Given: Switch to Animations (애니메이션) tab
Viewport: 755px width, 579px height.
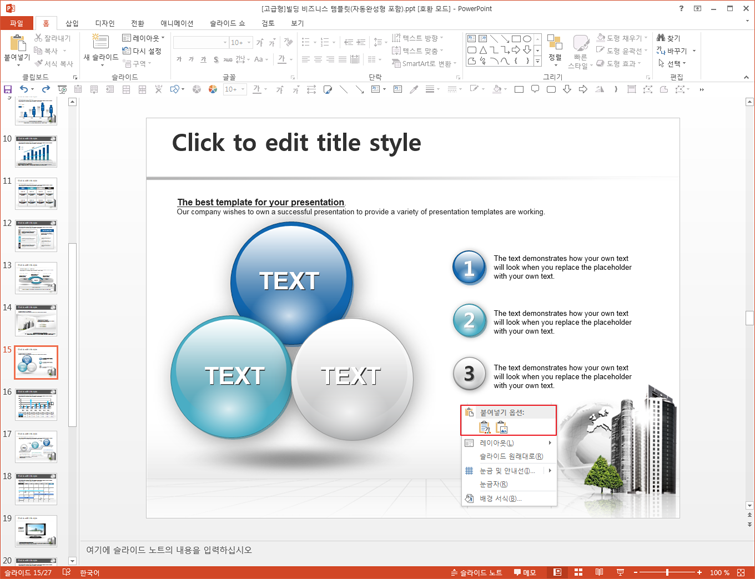Looking at the screenshot, I should point(177,23).
